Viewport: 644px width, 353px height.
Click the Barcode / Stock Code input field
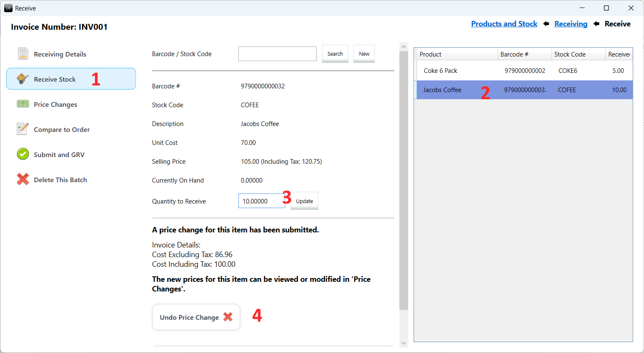tap(277, 54)
